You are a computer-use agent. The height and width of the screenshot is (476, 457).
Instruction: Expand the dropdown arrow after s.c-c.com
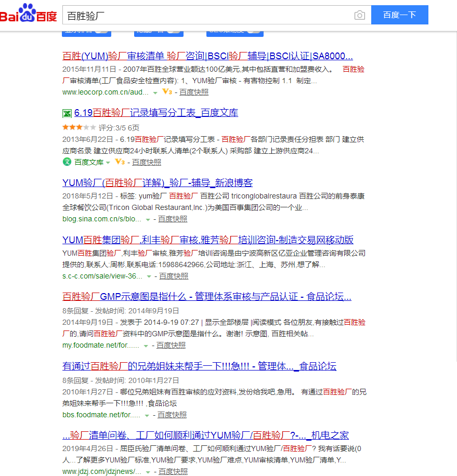pos(149,276)
